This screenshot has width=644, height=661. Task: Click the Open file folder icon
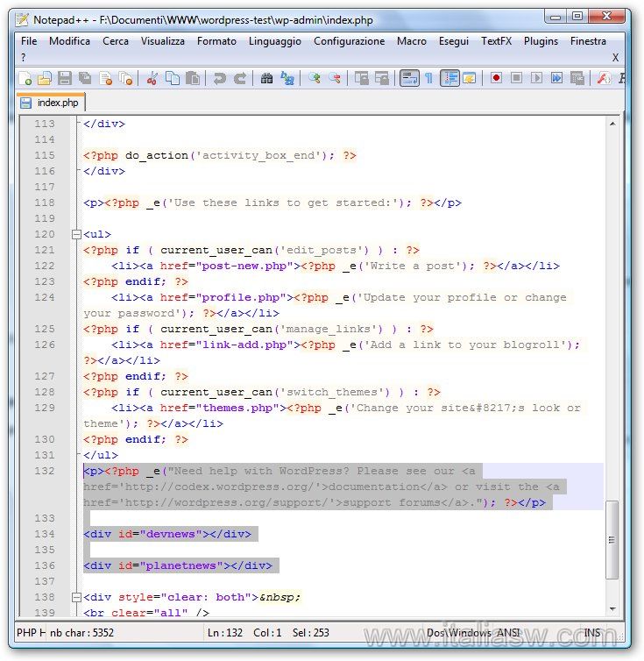pyautogui.click(x=45, y=78)
